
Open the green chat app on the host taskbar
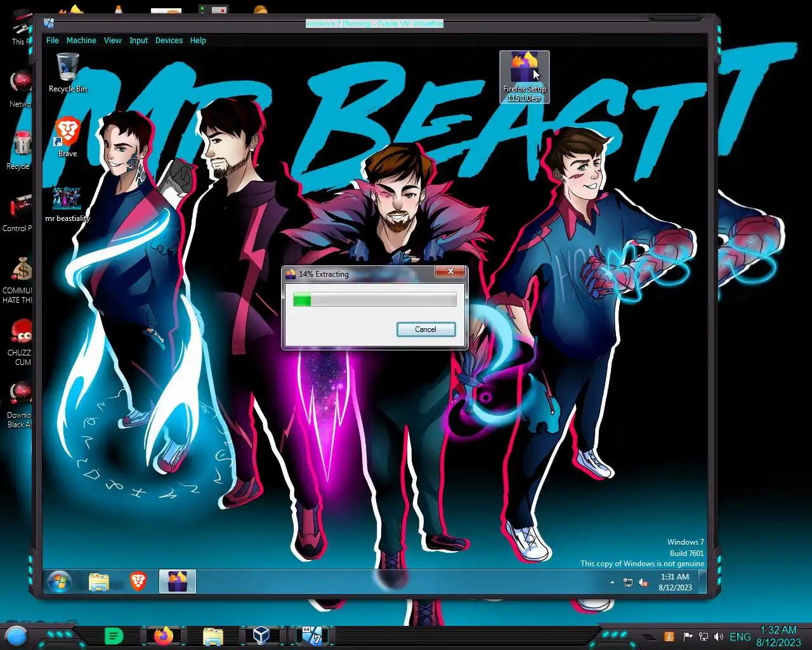[x=114, y=635]
